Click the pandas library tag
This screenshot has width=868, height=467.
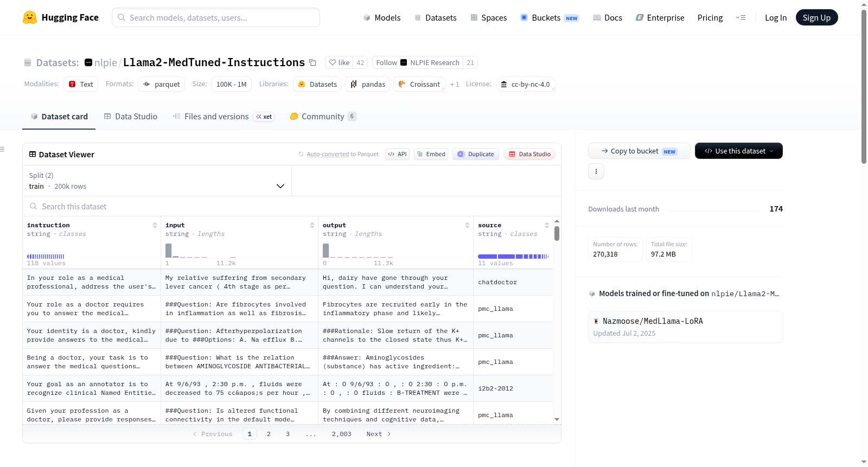tap(367, 84)
